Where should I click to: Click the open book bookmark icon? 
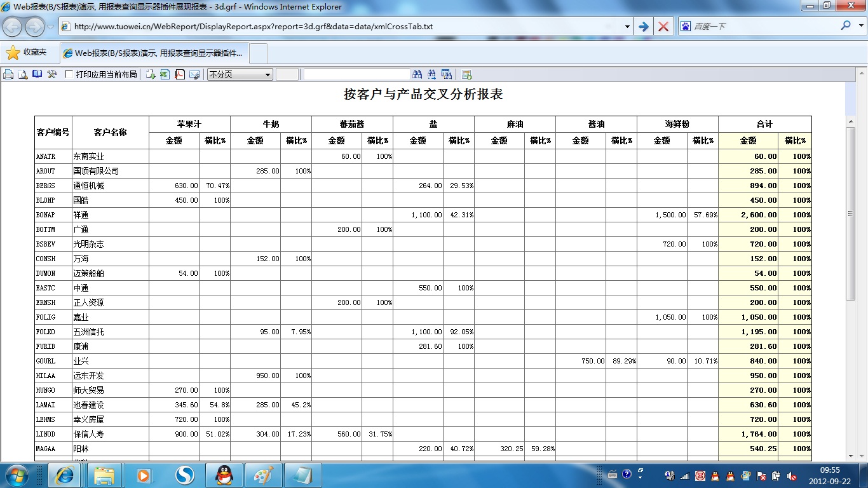click(37, 74)
